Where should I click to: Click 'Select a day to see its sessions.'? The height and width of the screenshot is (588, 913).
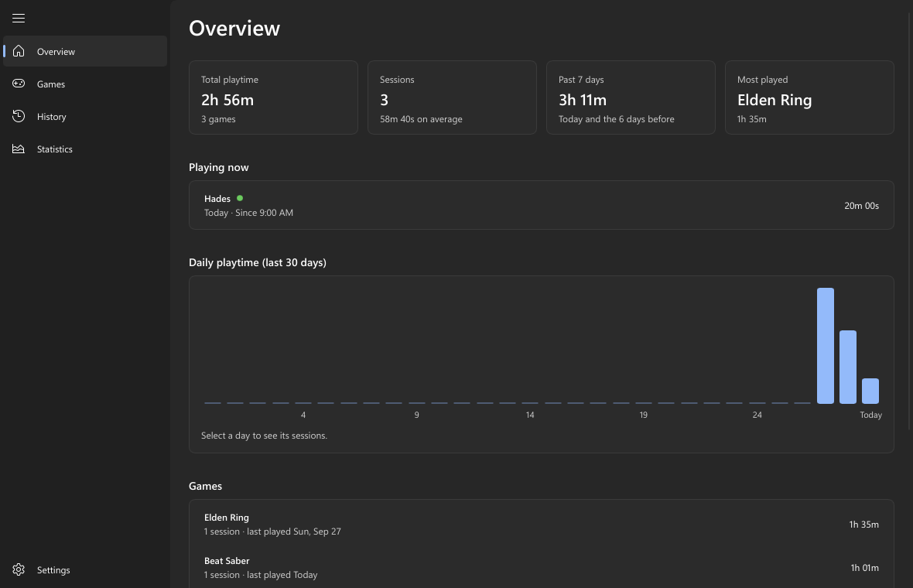coord(265,436)
